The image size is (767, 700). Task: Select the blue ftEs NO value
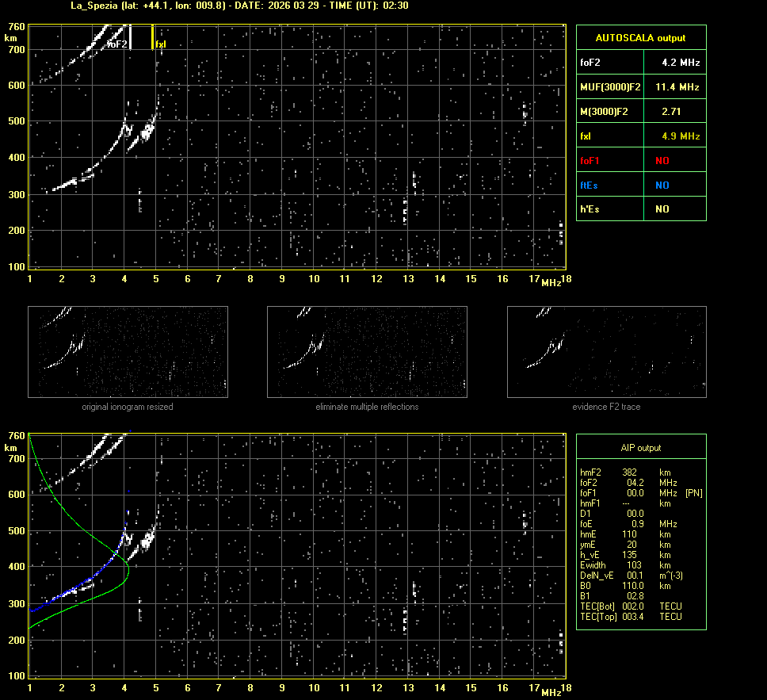click(x=662, y=186)
